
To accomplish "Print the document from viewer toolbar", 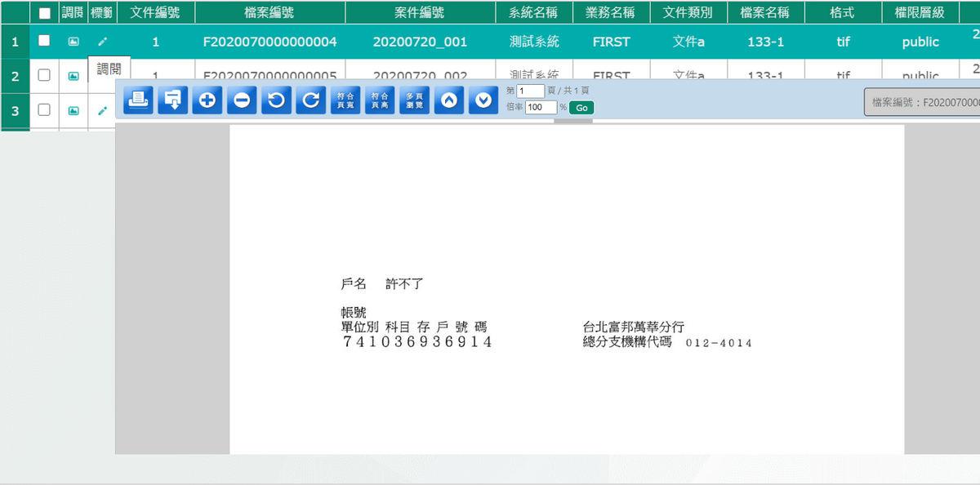I will [x=138, y=100].
